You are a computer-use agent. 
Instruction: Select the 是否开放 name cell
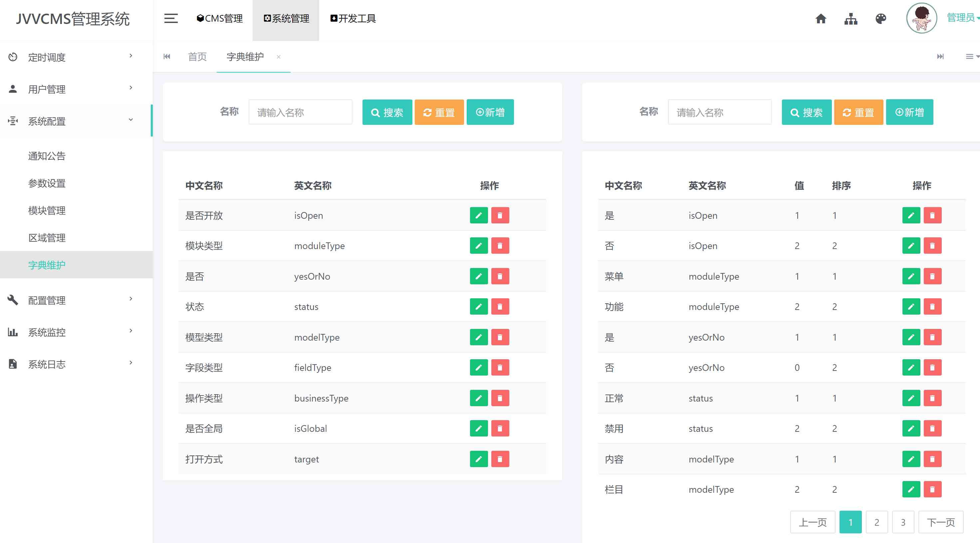(204, 215)
